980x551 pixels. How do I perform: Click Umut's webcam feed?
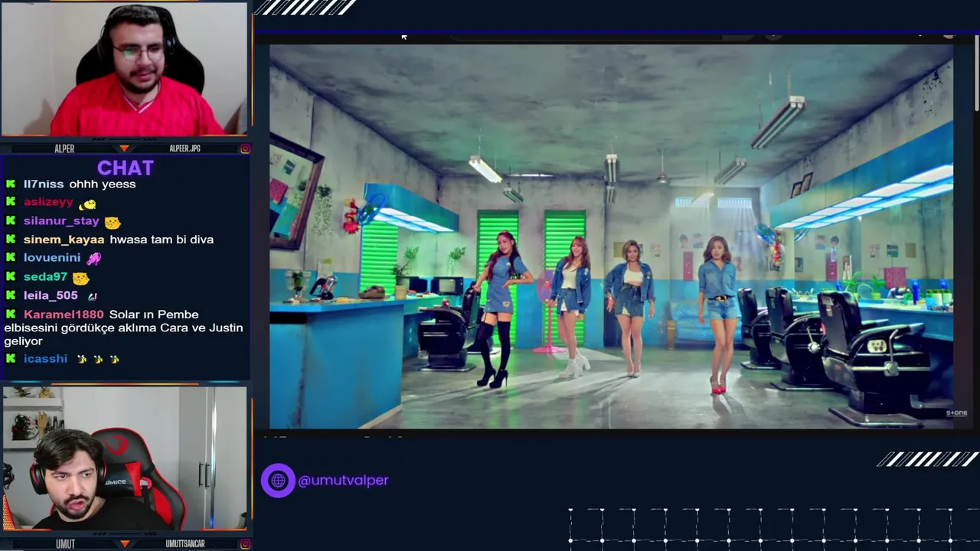(124, 458)
